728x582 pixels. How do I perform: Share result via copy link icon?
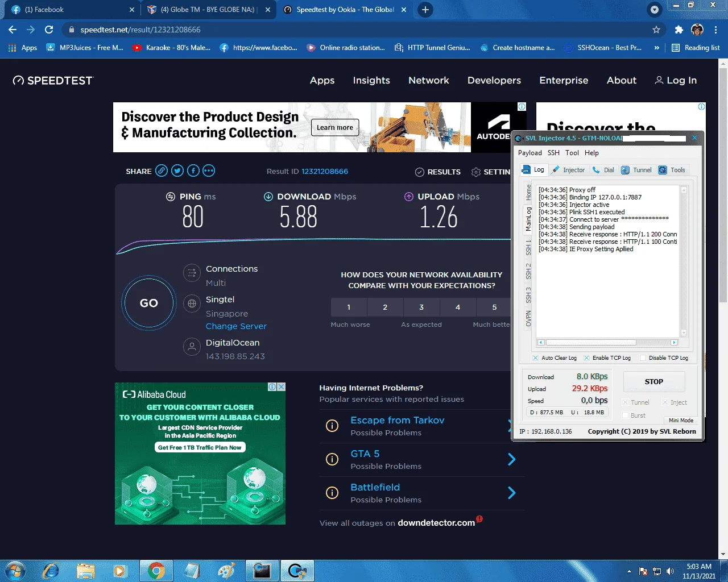pos(162,171)
